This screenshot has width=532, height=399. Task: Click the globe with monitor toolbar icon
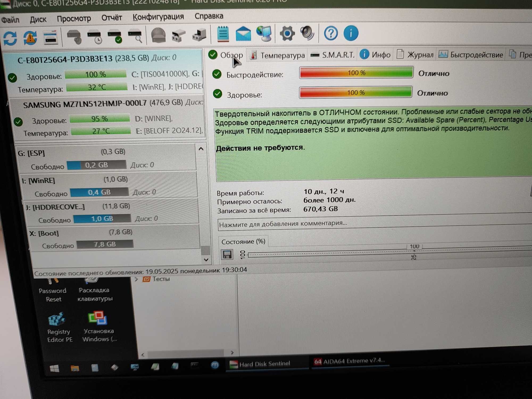pyautogui.click(x=264, y=34)
